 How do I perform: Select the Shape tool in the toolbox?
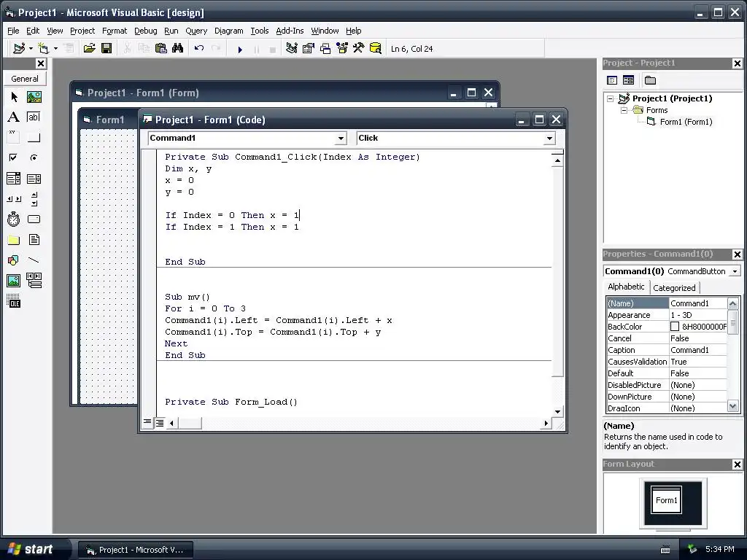(14, 260)
